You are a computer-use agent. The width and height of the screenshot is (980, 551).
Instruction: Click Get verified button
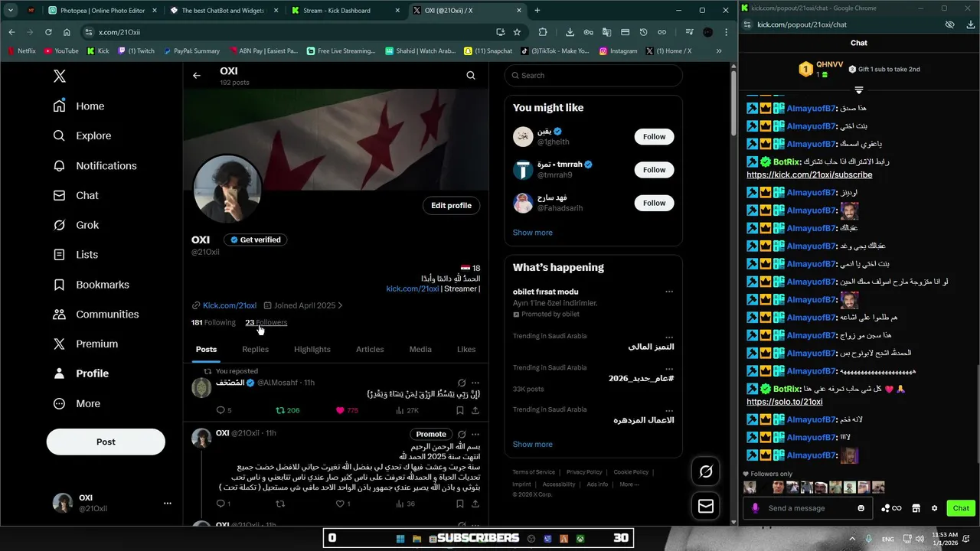(x=255, y=240)
